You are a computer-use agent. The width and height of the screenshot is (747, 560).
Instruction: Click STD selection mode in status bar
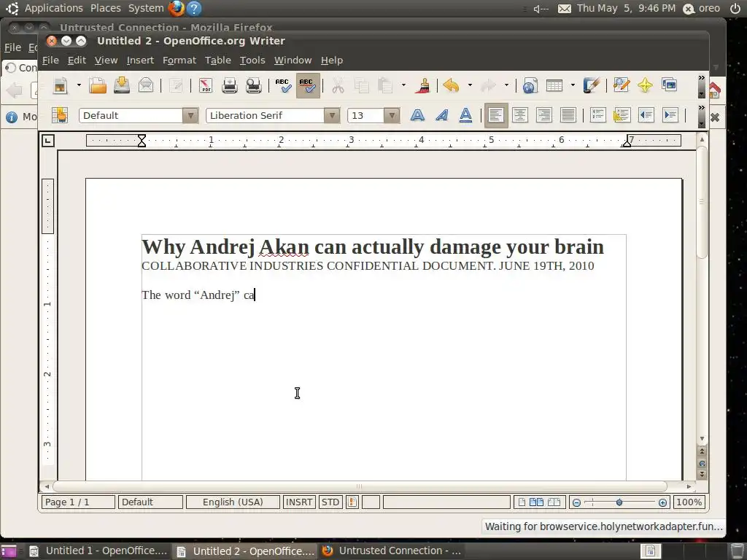point(330,502)
